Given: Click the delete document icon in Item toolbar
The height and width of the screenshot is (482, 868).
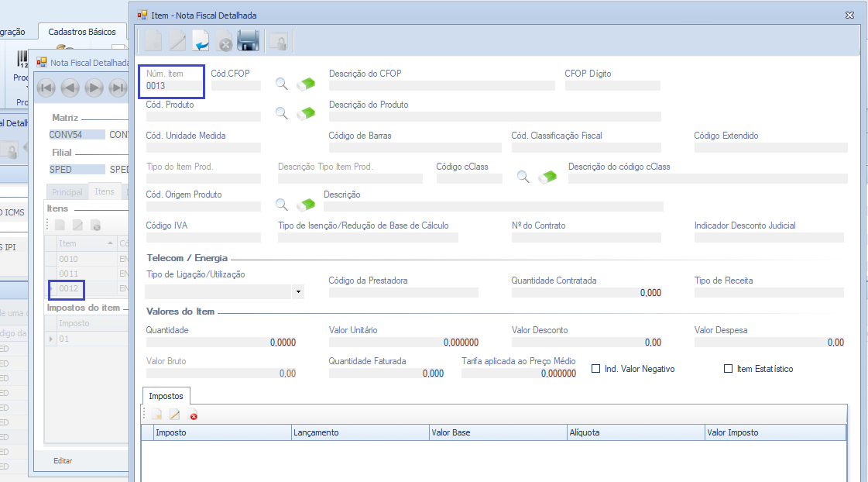Looking at the screenshot, I should pos(225,41).
